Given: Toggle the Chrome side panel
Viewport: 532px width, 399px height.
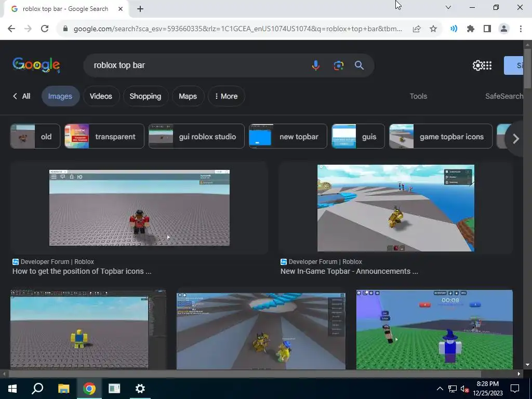Looking at the screenshot, I should 487,29.
